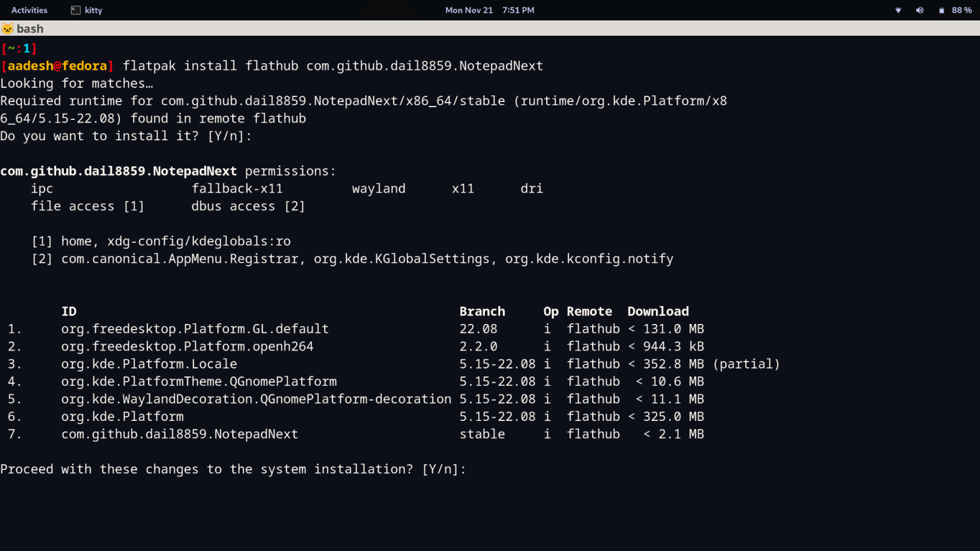Screen dimensions: 980x551
Task: Click the clock showing Mon Nov 21 7:51 PM
Action: (x=489, y=10)
